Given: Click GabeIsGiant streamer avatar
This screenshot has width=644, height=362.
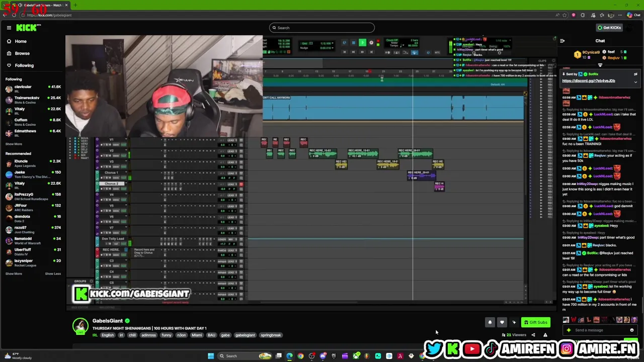Looking at the screenshot, I should pos(80,326).
